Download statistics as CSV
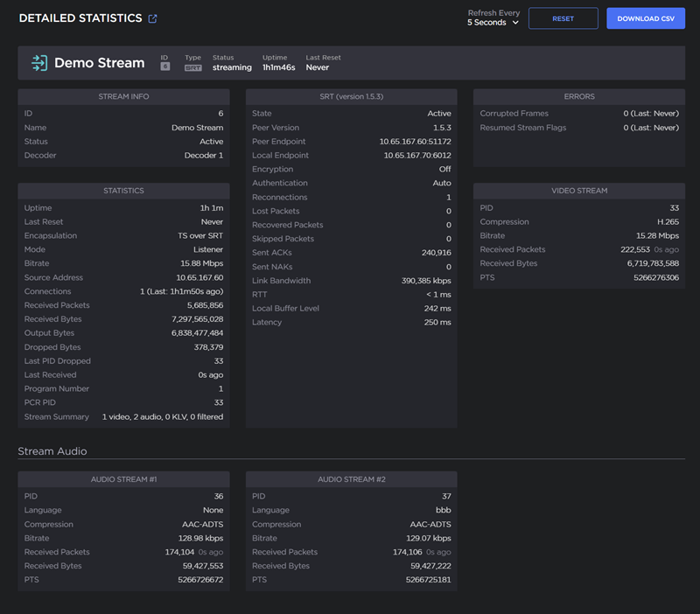The image size is (700, 614). (x=645, y=18)
